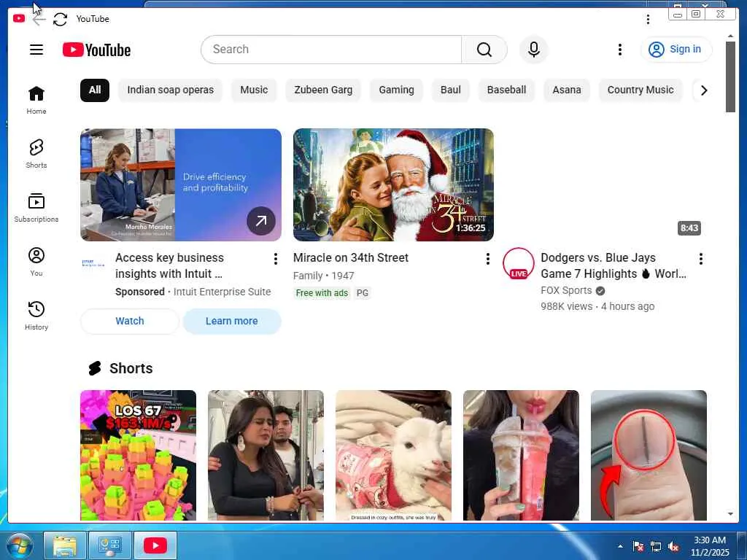Open File Explorer from taskbar
Viewport: 747px width, 560px height.
coord(65,545)
